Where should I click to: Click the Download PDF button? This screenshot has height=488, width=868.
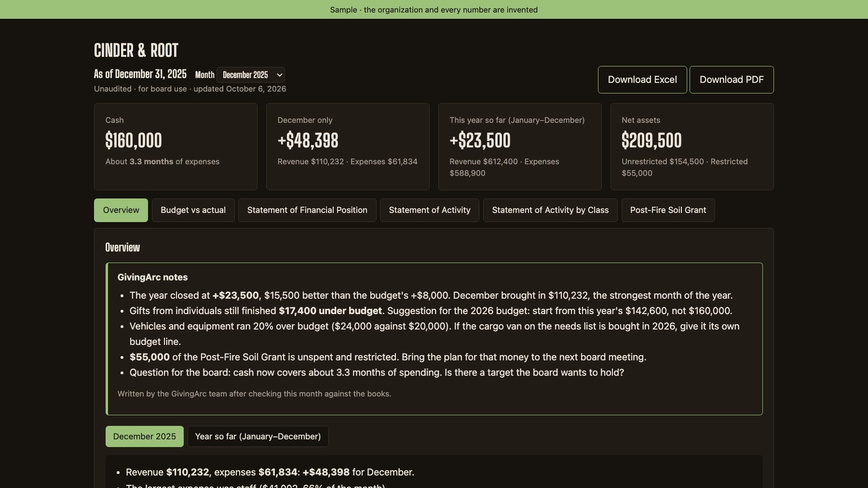pyautogui.click(x=732, y=79)
